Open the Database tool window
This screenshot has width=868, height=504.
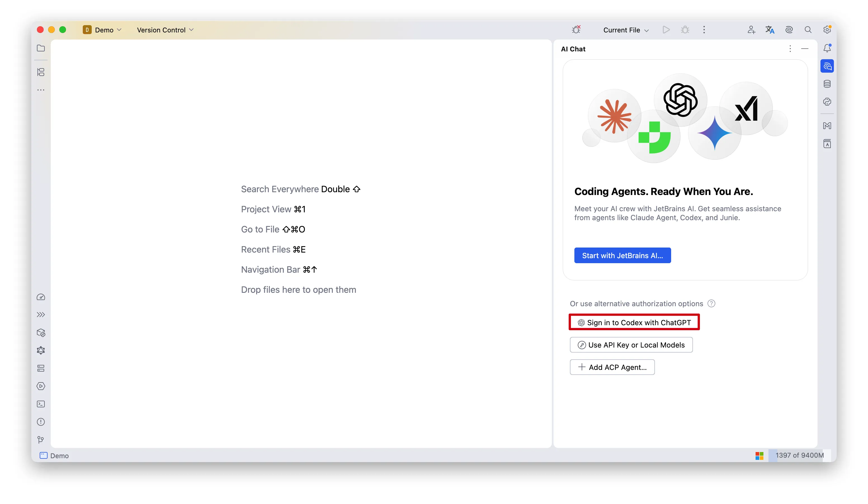click(827, 84)
